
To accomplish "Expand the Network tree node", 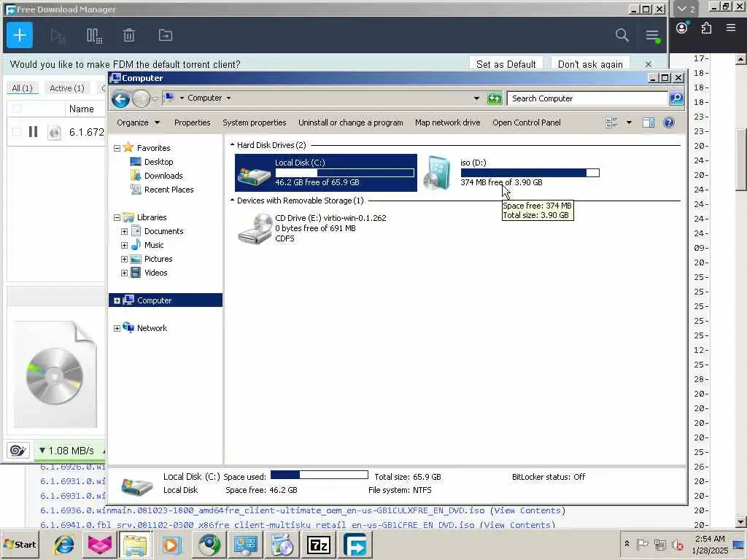I will point(117,328).
